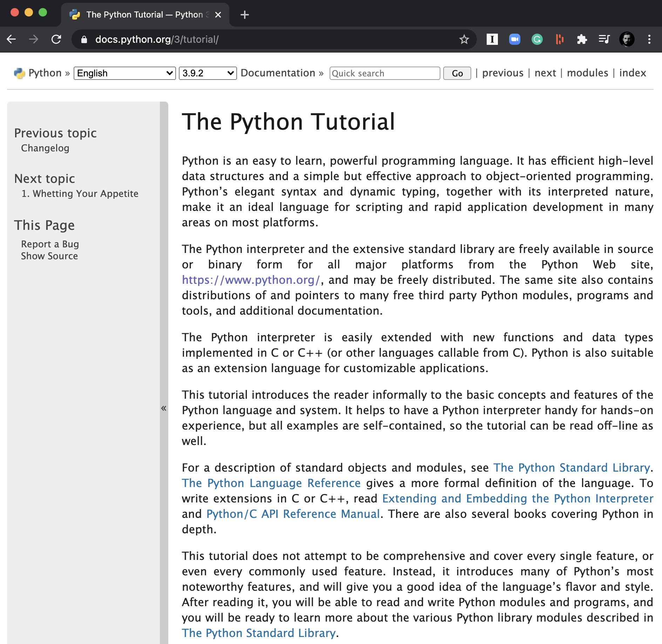Click the Quick search input field

tap(385, 73)
